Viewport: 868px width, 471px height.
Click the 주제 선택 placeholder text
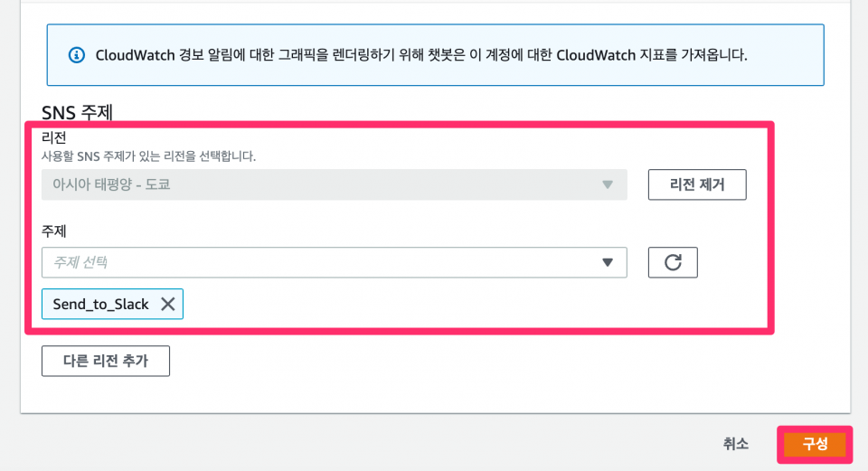pyautogui.click(x=80, y=262)
